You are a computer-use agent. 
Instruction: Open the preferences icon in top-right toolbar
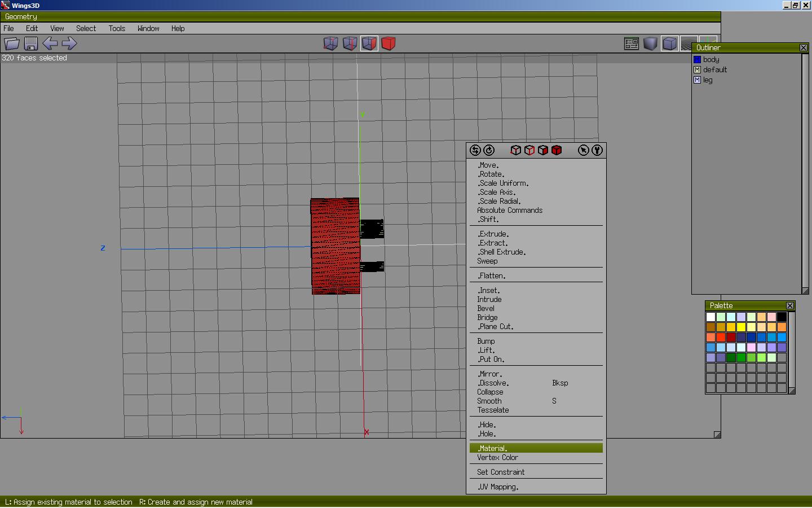[631, 43]
